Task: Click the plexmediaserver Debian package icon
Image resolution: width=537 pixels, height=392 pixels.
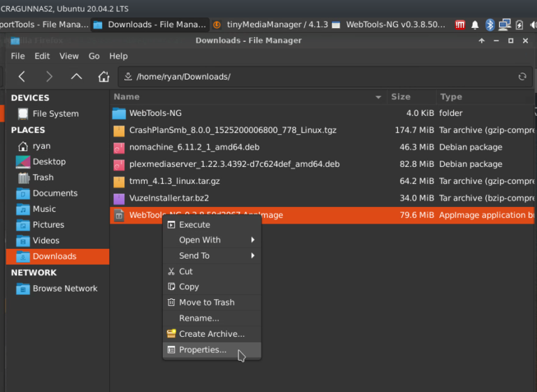Action: pyautogui.click(x=119, y=165)
